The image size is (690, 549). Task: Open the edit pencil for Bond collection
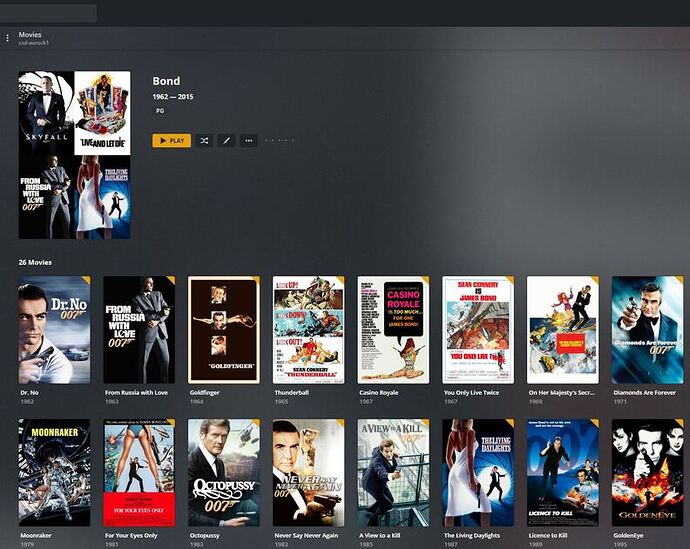(x=226, y=141)
